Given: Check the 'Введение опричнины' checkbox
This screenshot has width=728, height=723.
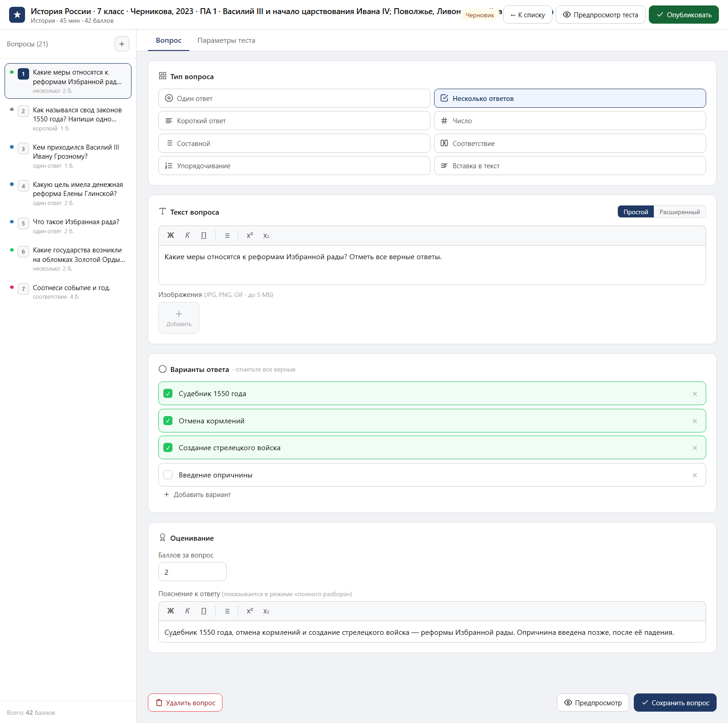Looking at the screenshot, I should click(x=168, y=475).
